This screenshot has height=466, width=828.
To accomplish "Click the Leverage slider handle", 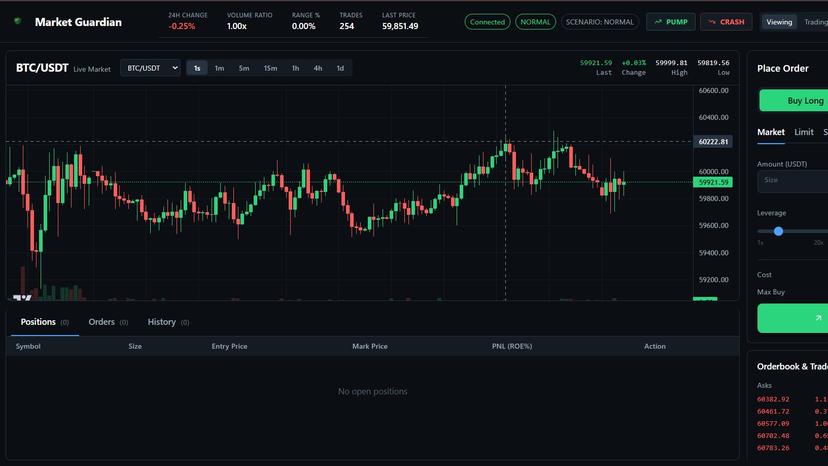I will pyautogui.click(x=778, y=231).
